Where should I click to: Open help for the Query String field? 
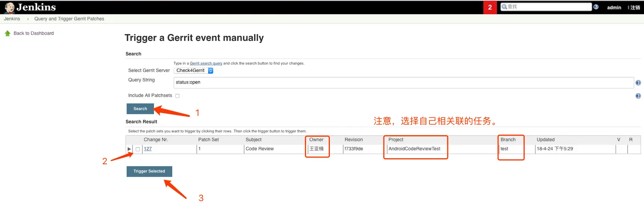[x=638, y=83]
